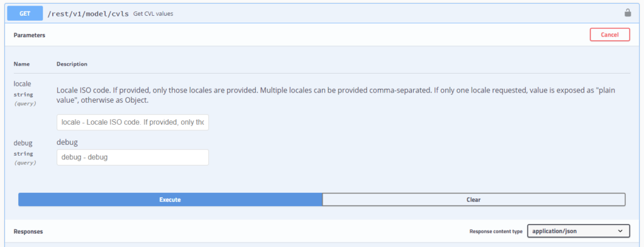
Task: Focus the debug query input field
Action: (x=133, y=158)
